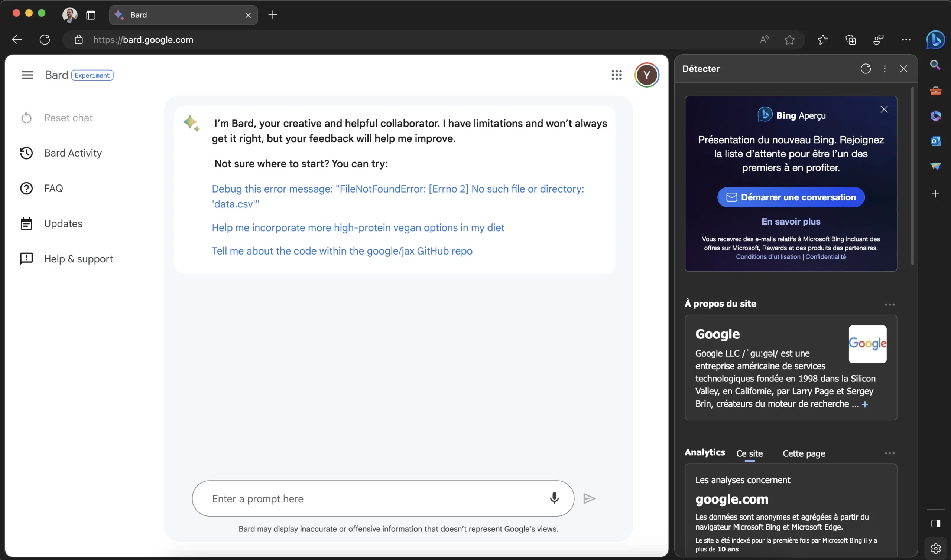Open À propos du site options menu
Viewport: 951px width, 560px height.
pos(889,304)
